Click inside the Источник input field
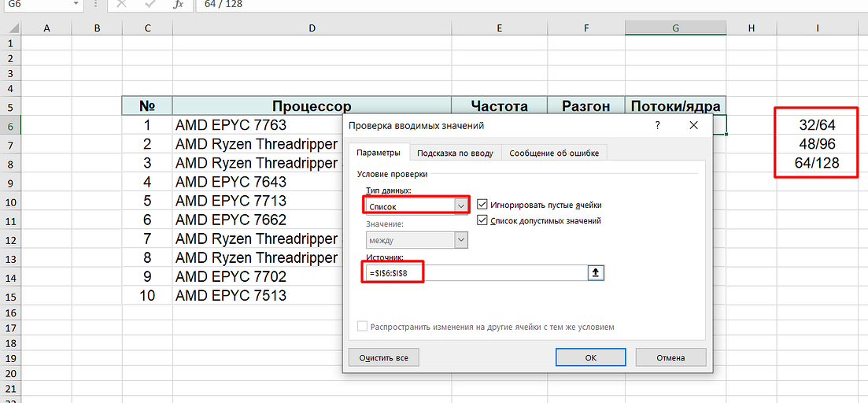 click(x=504, y=272)
